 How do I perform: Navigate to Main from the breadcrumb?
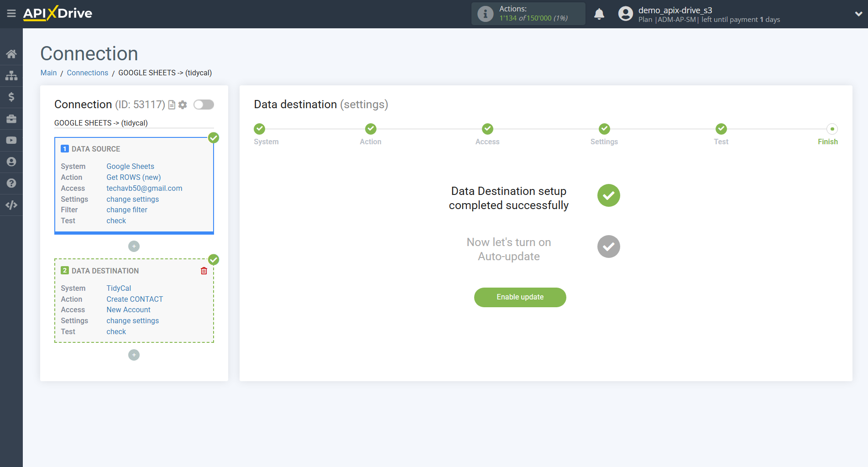48,73
